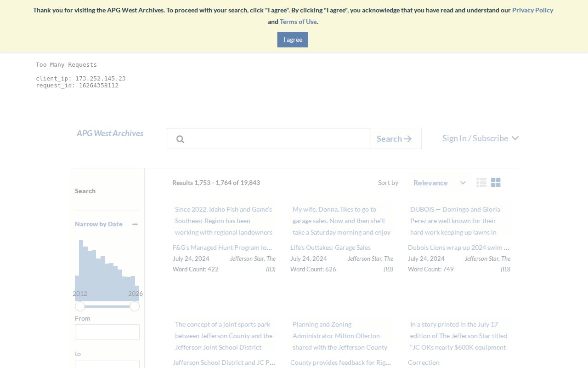
Task: Switch to list view layout icon
Action: 481,183
